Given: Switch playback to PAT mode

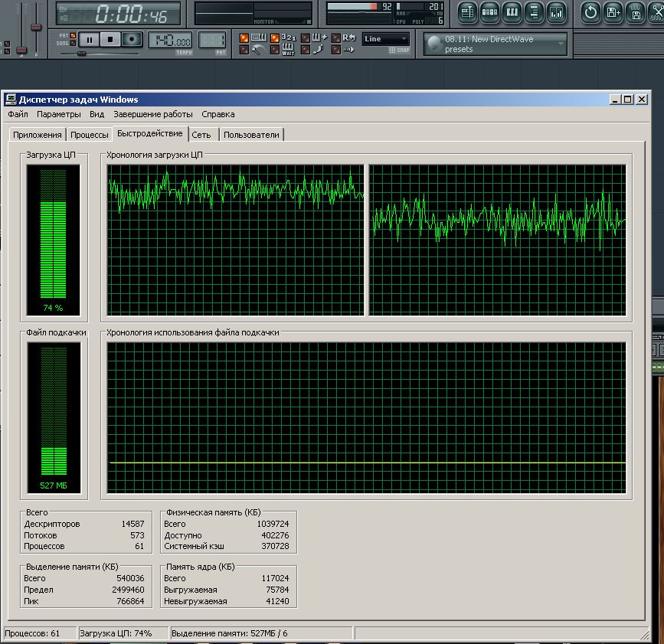Looking at the screenshot, I should tap(73, 34).
